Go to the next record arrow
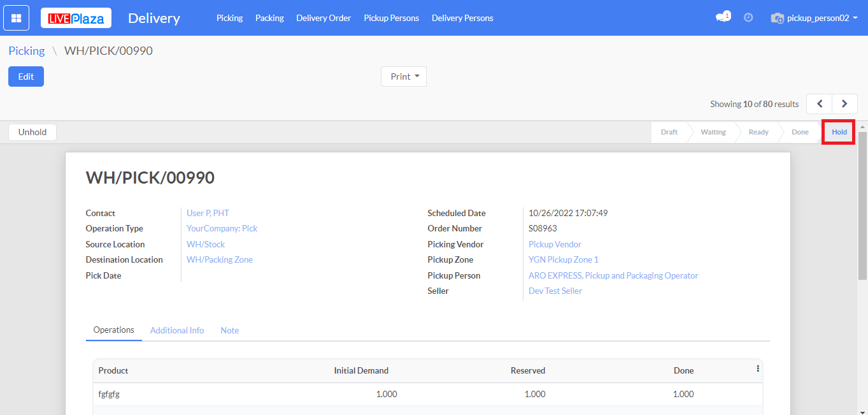Screen dimensions: 868x415 [x=844, y=104]
